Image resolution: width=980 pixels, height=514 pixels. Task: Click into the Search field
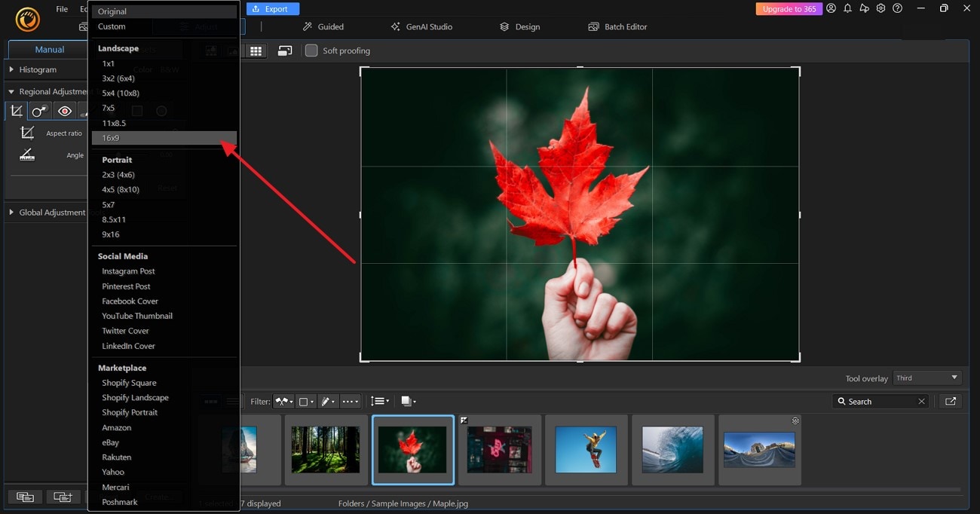[880, 402]
